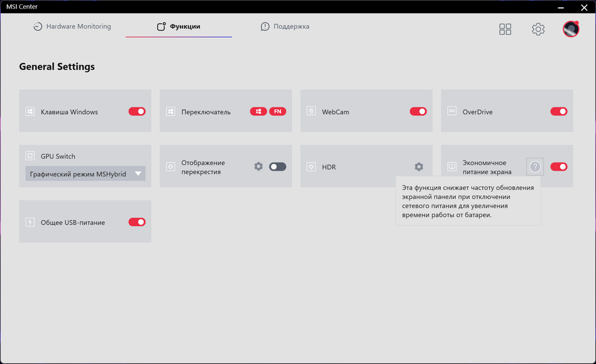
Task: Click the Экономичное питание экрана label
Action: pos(487,167)
